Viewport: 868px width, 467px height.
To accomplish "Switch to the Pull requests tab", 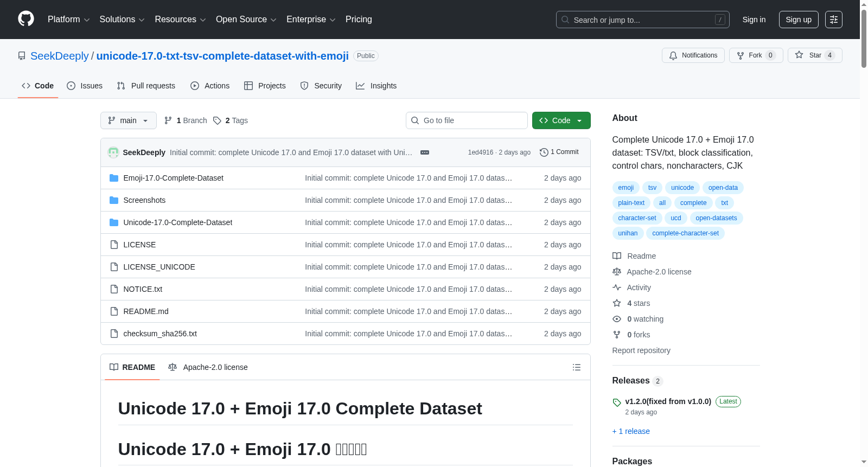I will [x=146, y=86].
